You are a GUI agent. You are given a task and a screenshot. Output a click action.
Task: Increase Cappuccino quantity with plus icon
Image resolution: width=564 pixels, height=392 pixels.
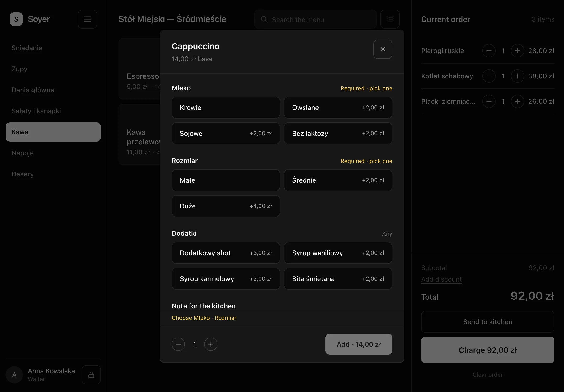click(211, 344)
